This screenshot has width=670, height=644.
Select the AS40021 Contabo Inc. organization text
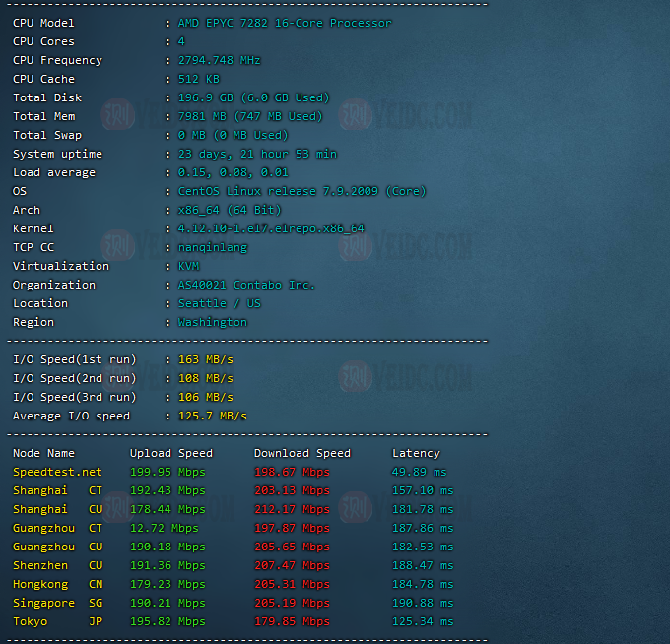(246, 285)
